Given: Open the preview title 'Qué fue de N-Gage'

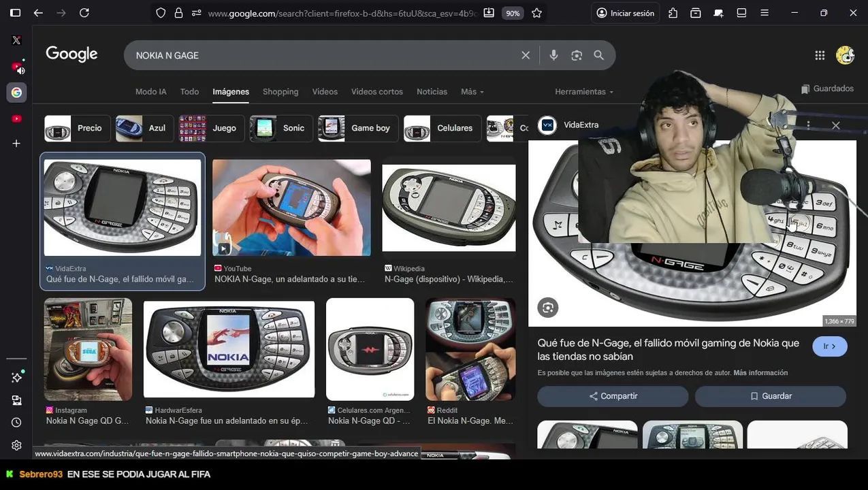Looking at the screenshot, I should tap(669, 350).
